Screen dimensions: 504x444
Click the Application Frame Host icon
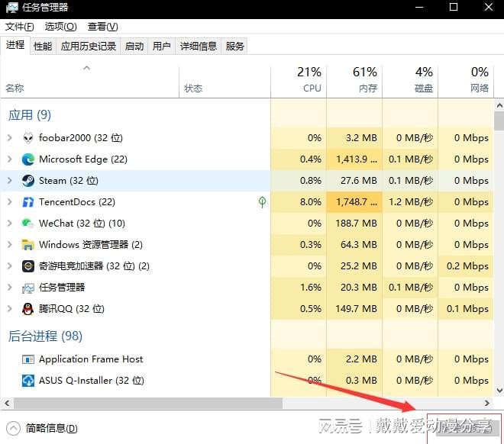tap(28, 359)
